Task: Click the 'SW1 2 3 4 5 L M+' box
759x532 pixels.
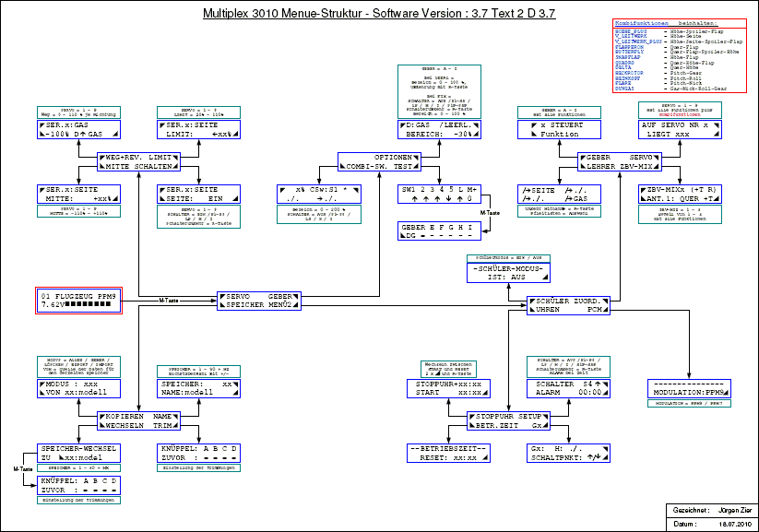Action: [439, 195]
